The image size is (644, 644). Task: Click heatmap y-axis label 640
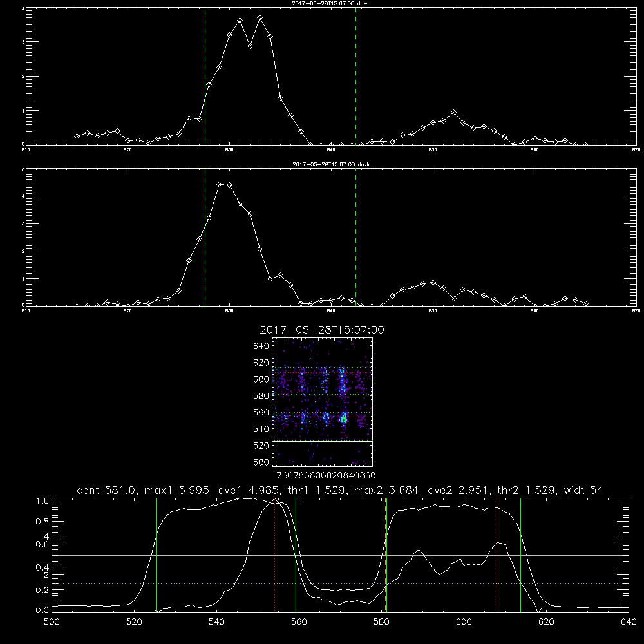(261, 346)
